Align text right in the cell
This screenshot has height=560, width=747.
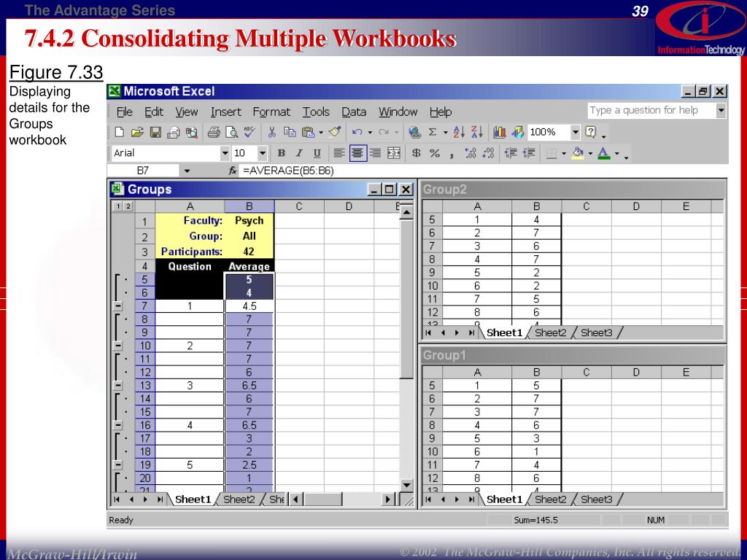[x=376, y=153]
